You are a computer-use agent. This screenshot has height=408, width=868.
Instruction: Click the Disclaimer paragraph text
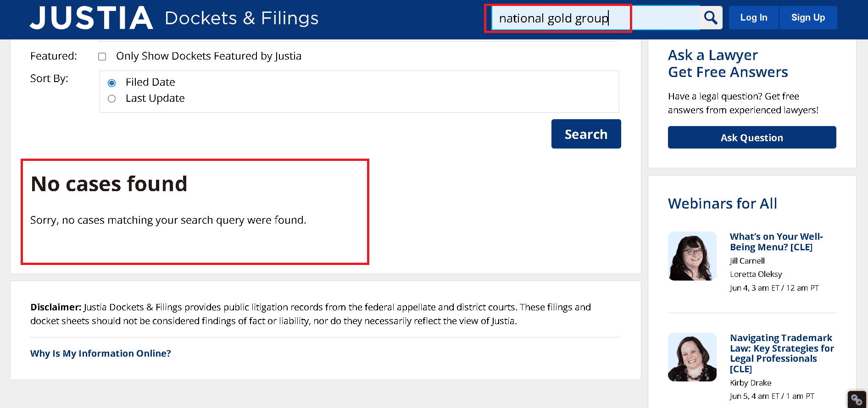click(x=311, y=314)
